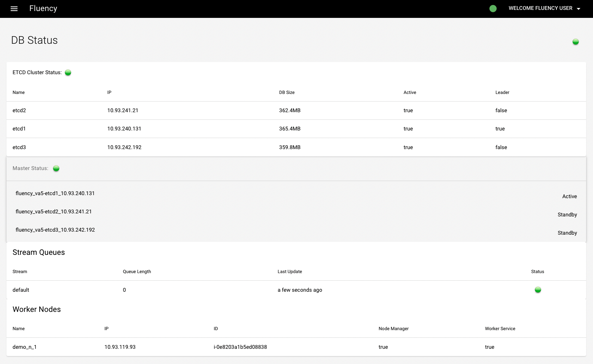Click the Stream Queues section heading

[x=38, y=252]
